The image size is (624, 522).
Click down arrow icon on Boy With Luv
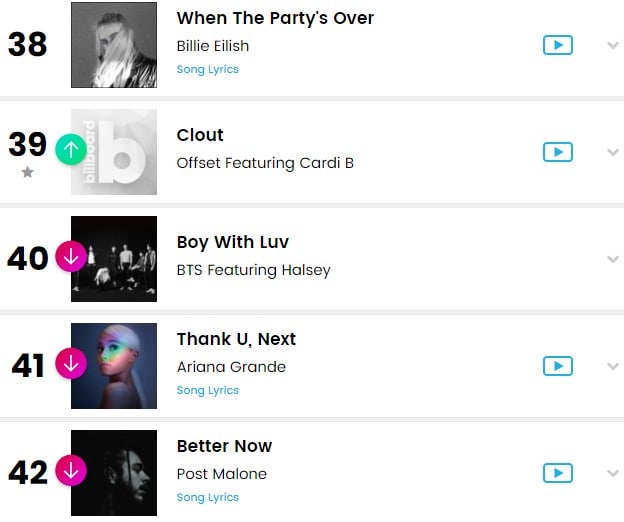[x=71, y=257]
